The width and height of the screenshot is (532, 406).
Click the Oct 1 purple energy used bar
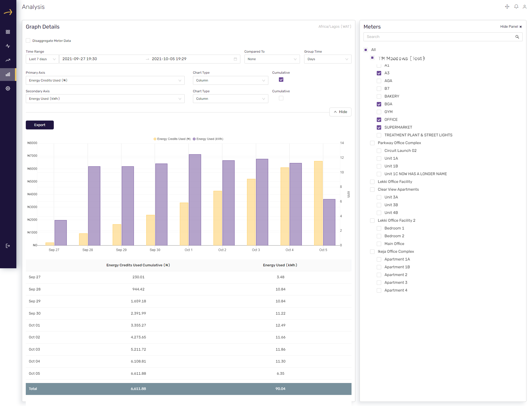(195, 200)
